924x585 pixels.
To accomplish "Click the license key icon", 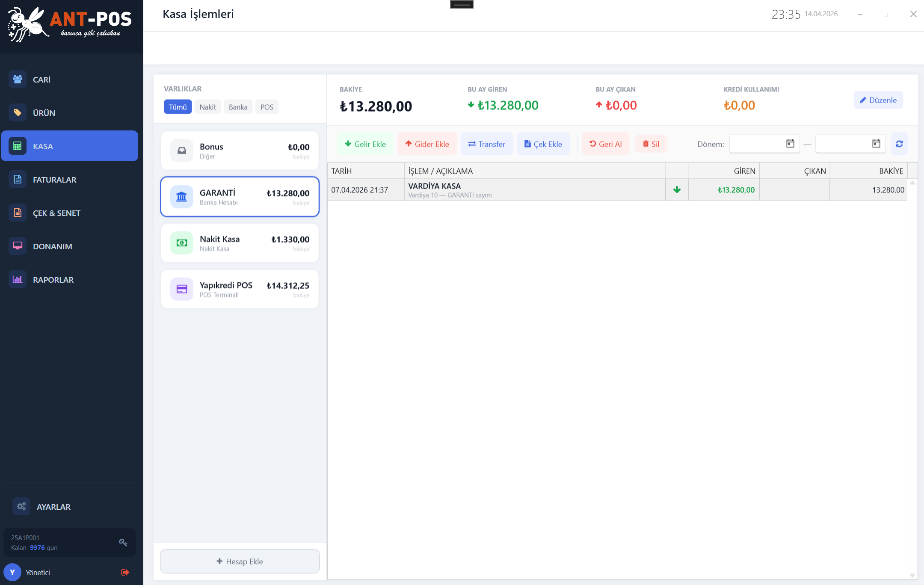I will pyautogui.click(x=123, y=542).
